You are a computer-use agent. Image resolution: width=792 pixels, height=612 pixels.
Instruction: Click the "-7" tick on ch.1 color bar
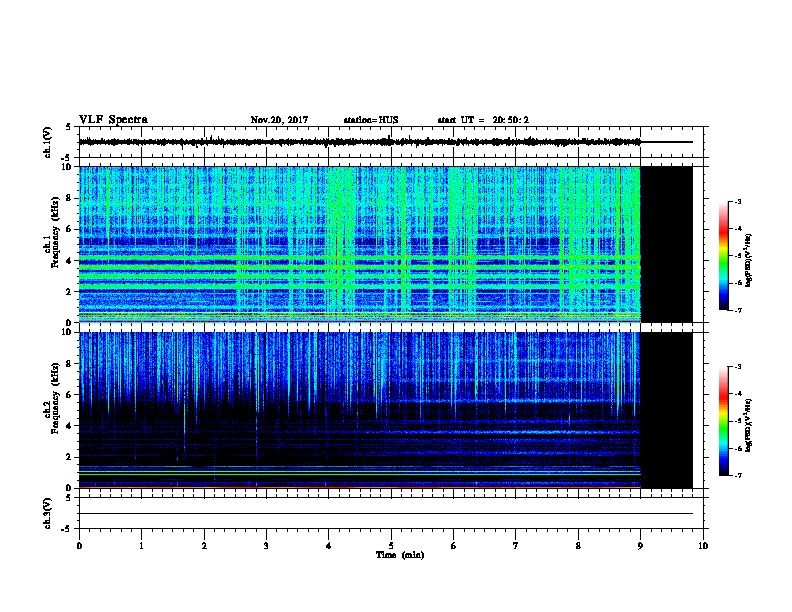pos(738,310)
